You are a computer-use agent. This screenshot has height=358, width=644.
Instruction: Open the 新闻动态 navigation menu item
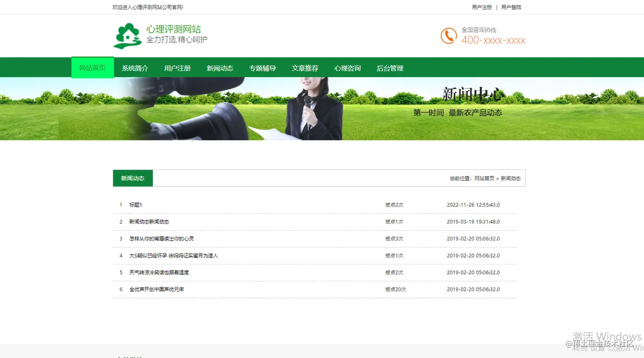220,68
